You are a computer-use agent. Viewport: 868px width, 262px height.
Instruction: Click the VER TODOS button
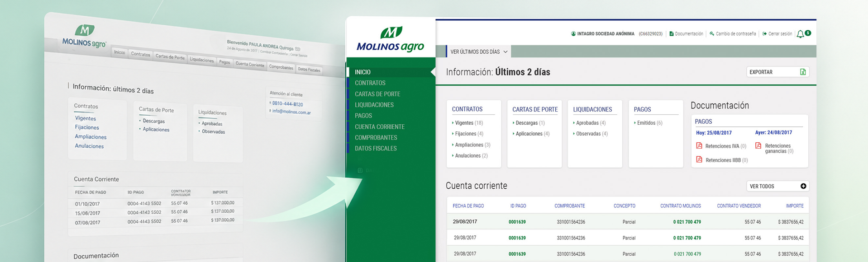777,186
